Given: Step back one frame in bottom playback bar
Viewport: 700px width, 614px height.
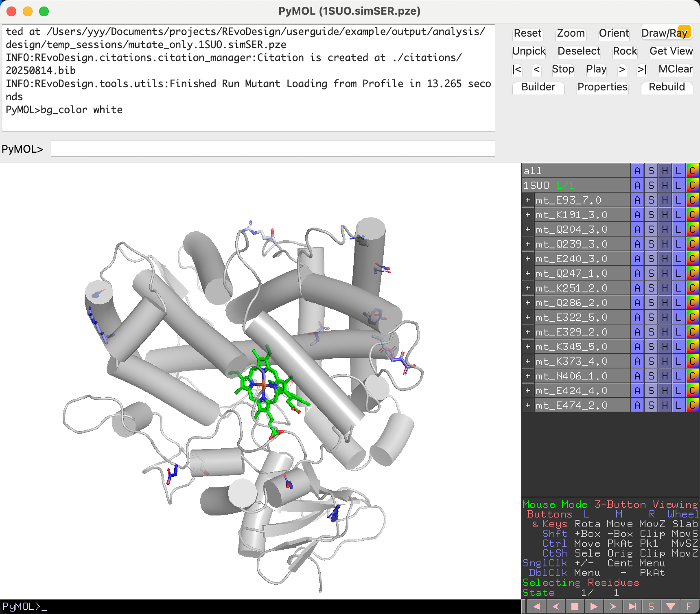Looking at the screenshot, I should 556,606.
